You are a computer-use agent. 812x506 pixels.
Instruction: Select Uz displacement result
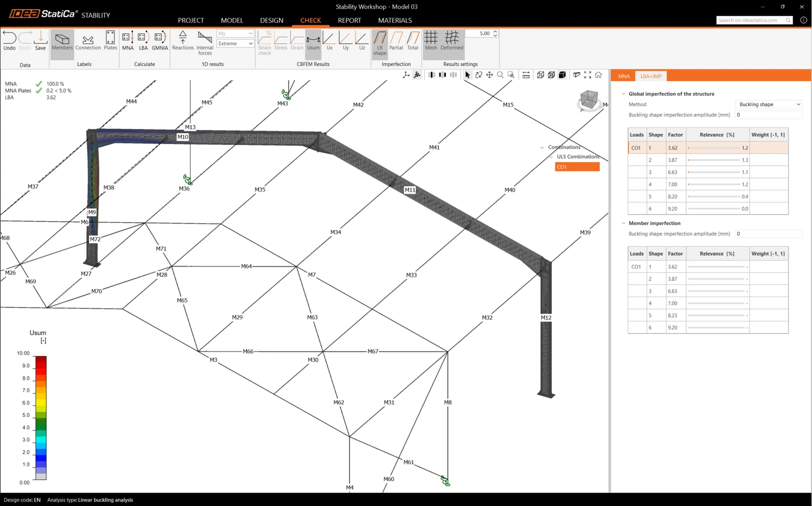(362, 41)
